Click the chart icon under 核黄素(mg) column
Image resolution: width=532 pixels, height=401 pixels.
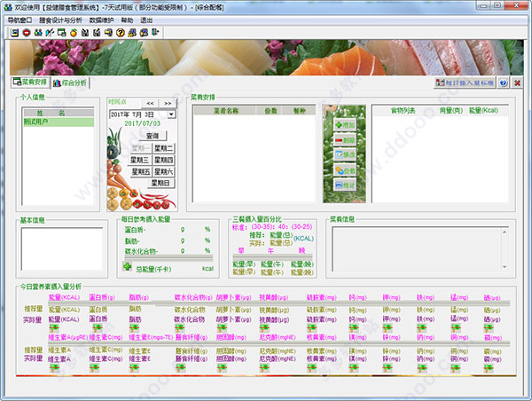pyautogui.click(x=311, y=368)
